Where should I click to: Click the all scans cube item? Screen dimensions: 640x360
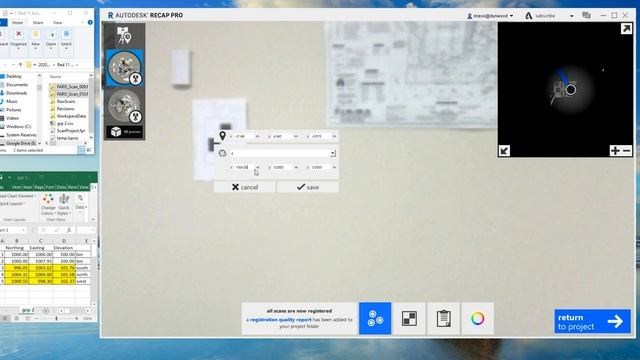pyautogui.click(x=125, y=132)
